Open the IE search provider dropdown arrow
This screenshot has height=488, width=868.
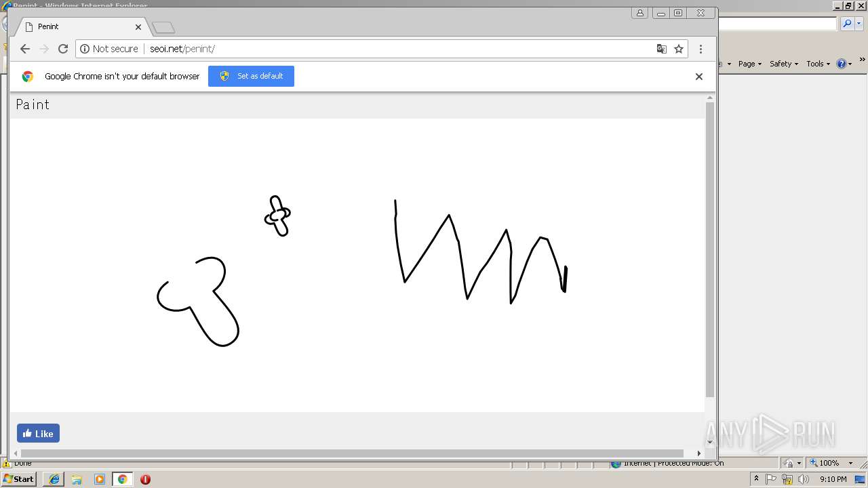coord(859,24)
